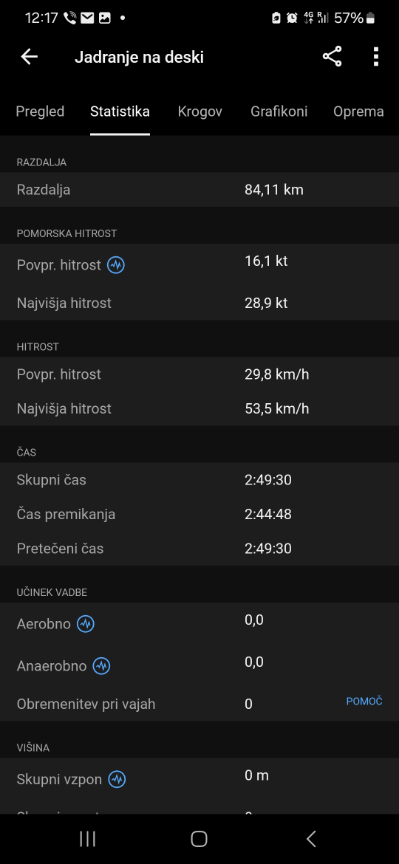Tap info icon beside nautical Povpr. hitrost

tap(116, 265)
